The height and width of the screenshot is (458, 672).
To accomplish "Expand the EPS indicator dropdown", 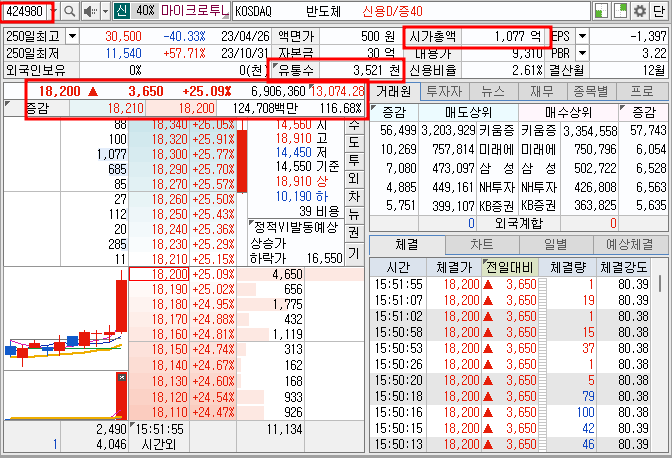I will 582,36.
